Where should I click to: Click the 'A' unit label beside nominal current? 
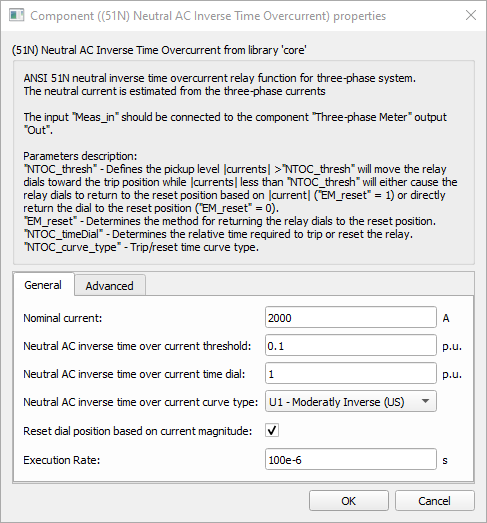(x=446, y=318)
